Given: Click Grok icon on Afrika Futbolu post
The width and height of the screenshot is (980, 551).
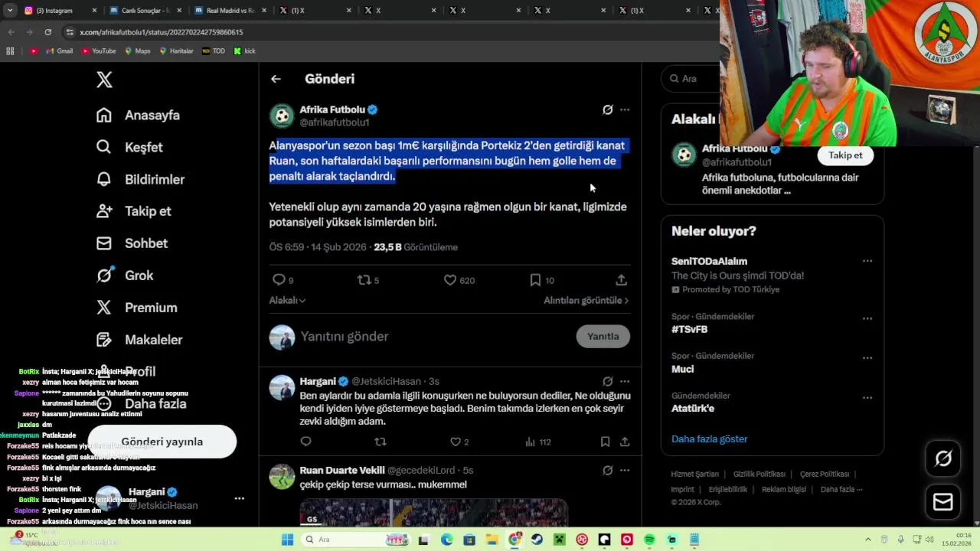Looking at the screenshot, I should pyautogui.click(x=607, y=109).
